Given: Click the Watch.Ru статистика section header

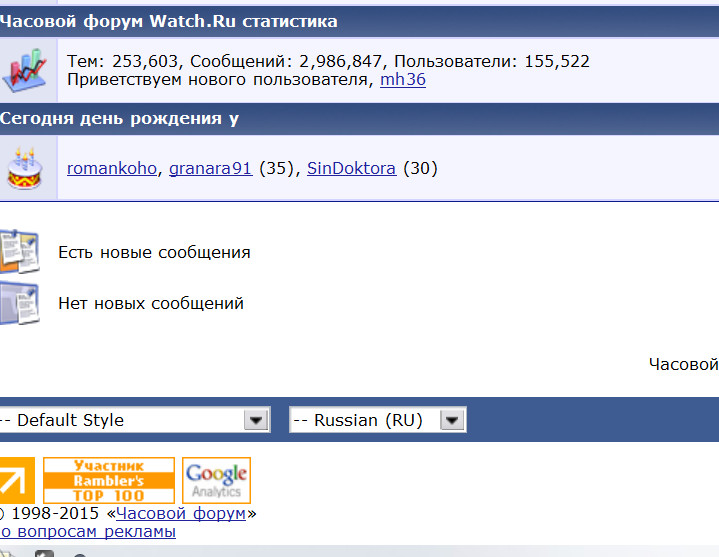Looking at the screenshot, I should pyautogui.click(x=168, y=21).
